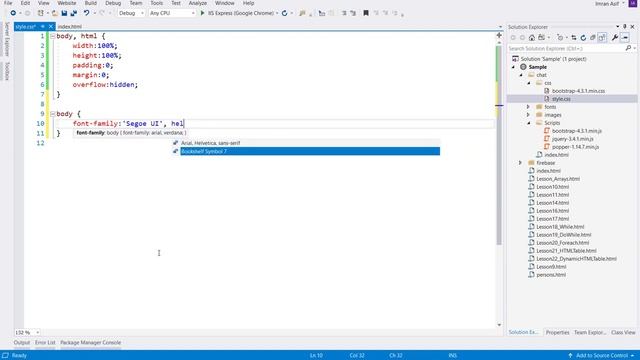Click the browser Refresh icon in toolbar
Viewport: 640px width, 360px height.
coord(284,13)
